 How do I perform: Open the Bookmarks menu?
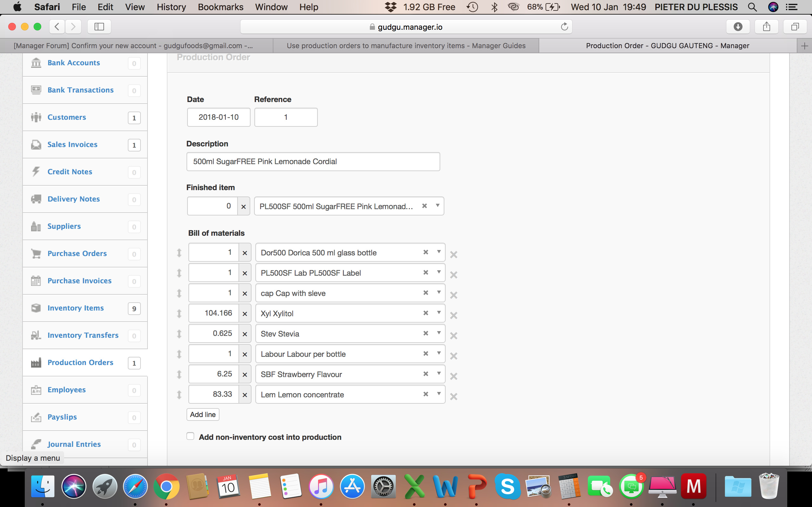point(220,7)
